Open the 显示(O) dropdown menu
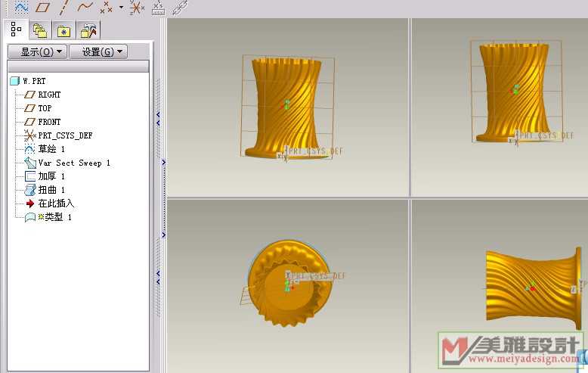Screen dimensions: 588x373 coord(37,51)
